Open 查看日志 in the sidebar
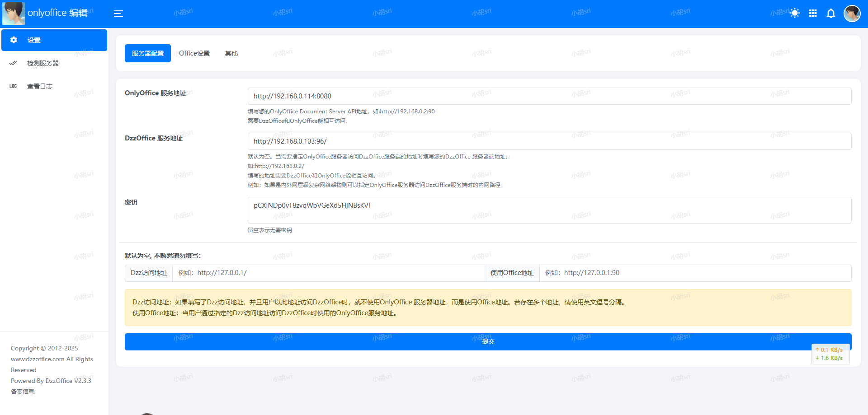 (x=54, y=86)
